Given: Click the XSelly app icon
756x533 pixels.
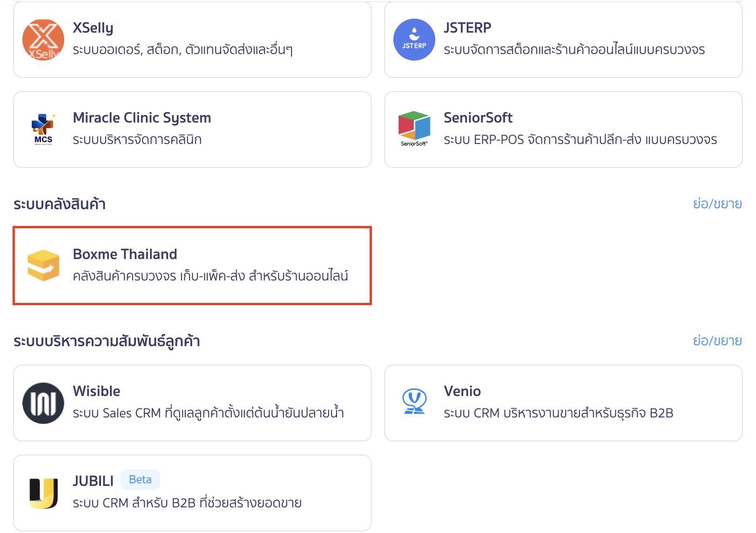Looking at the screenshot, I should [x=43, y=40].
